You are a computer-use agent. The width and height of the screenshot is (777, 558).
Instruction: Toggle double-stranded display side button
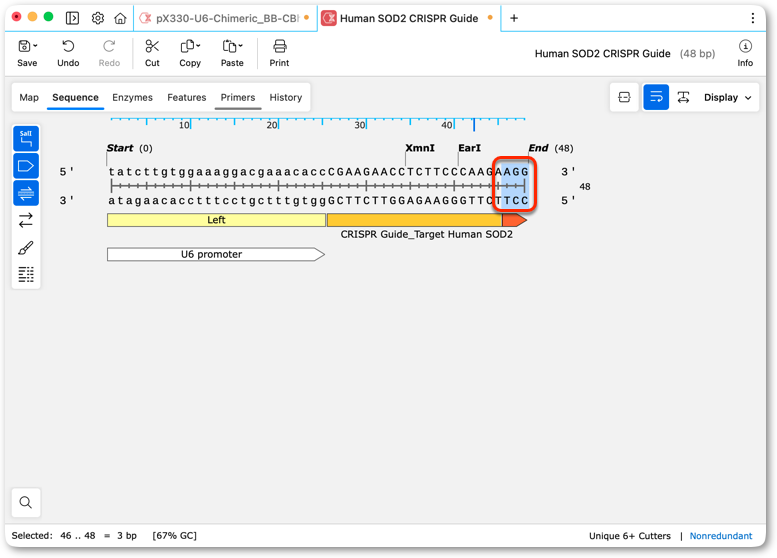(x=26, y=193)
